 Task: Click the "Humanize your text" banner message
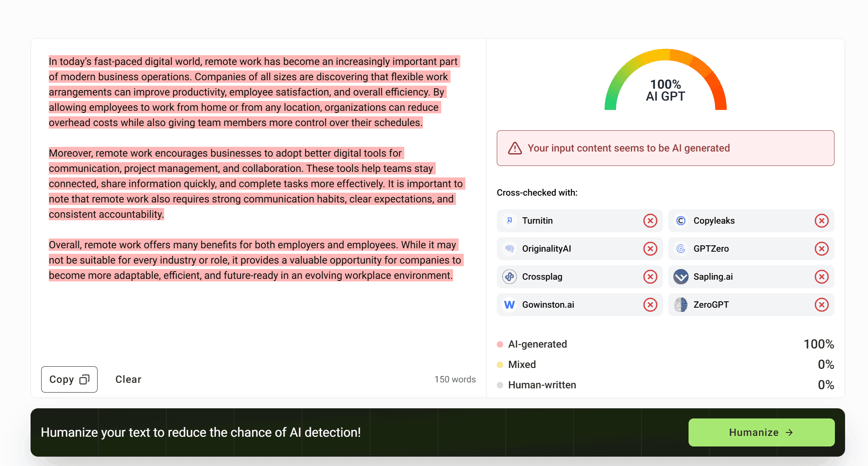(x=201, y=432)
